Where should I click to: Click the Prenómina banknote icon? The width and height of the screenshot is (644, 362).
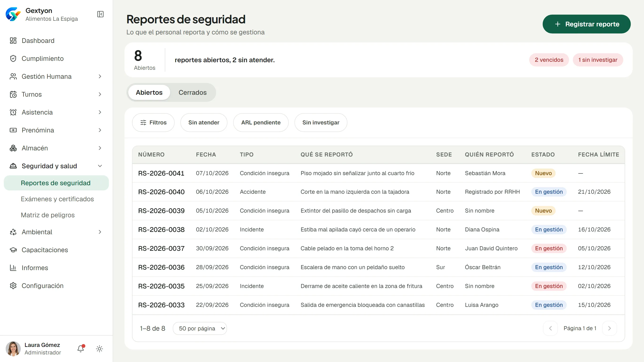point(13,130)
